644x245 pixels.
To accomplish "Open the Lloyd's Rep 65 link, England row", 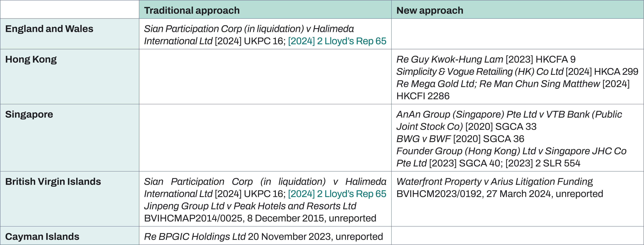I will [x=337, y=41].
